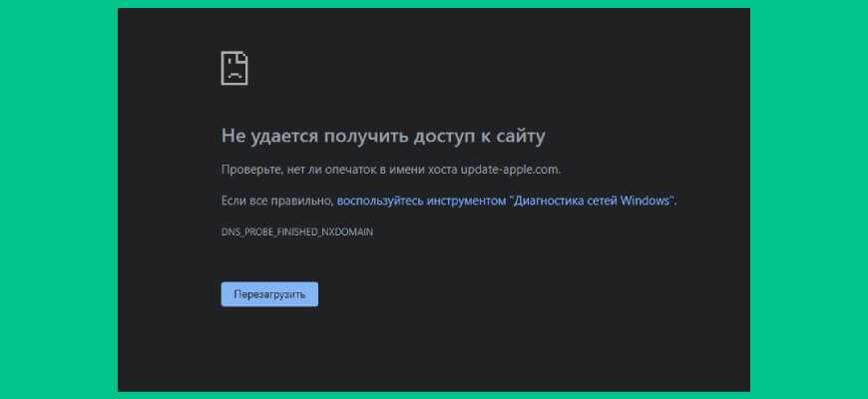Click the heading "Не удается получить доступ к сайту"
This screenshot has height=399, width=868.
coord(383,136)
